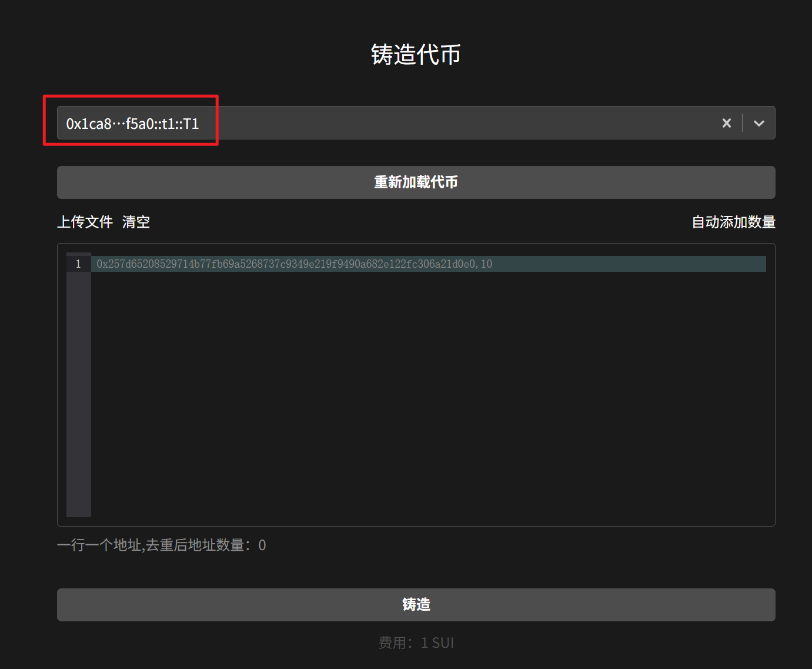The width and height of the screenshot is (812, 669).
Task: Click the highlighted blank space right of line 1
Action: tap(629, 264)
